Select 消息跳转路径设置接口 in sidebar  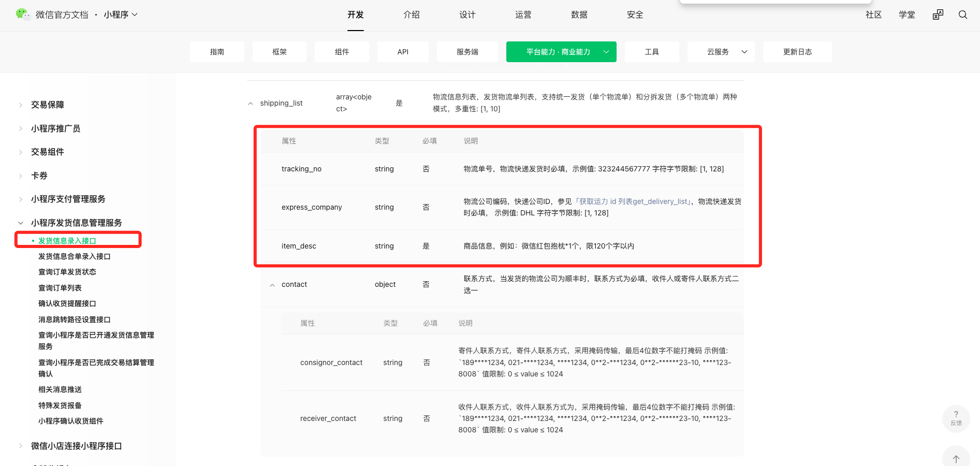[75, 319]
